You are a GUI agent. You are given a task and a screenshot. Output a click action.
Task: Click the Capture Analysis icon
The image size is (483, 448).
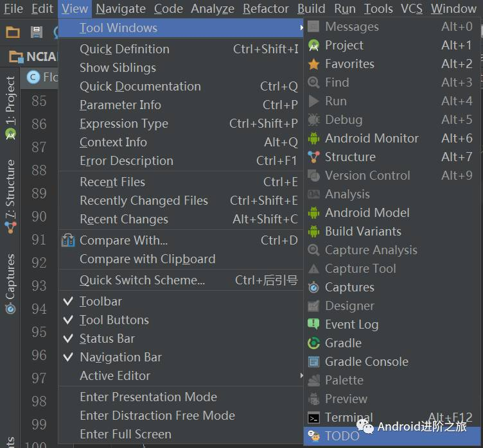(x=313, y=250)
